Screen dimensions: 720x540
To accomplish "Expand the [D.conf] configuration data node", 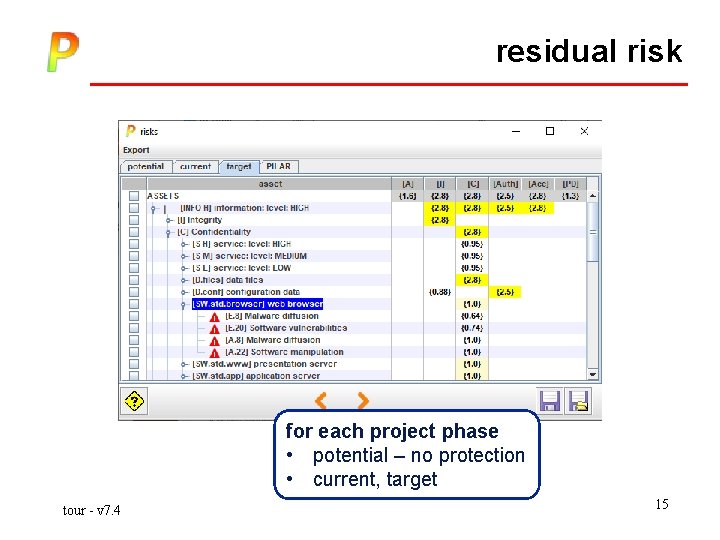I will pyautogui.click(x=184, y=292).
